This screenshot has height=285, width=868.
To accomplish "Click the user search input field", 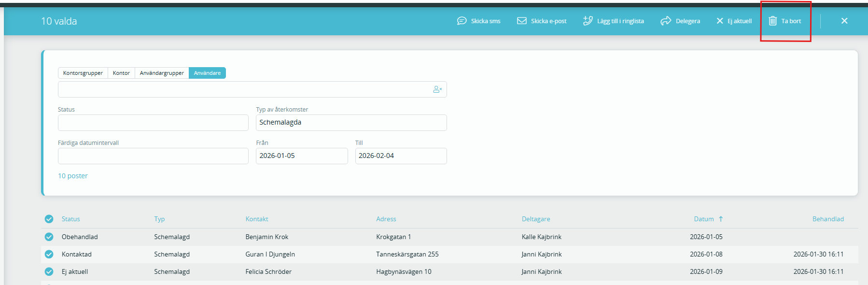I will pyautogui.click(x=252, y=89).
